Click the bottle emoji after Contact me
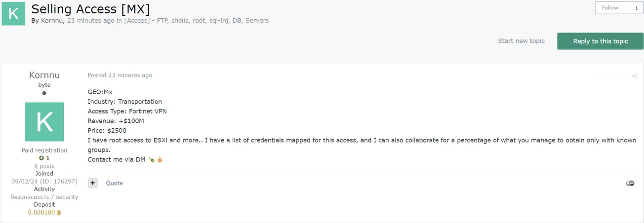644x223 pixels. click(152, 160)
